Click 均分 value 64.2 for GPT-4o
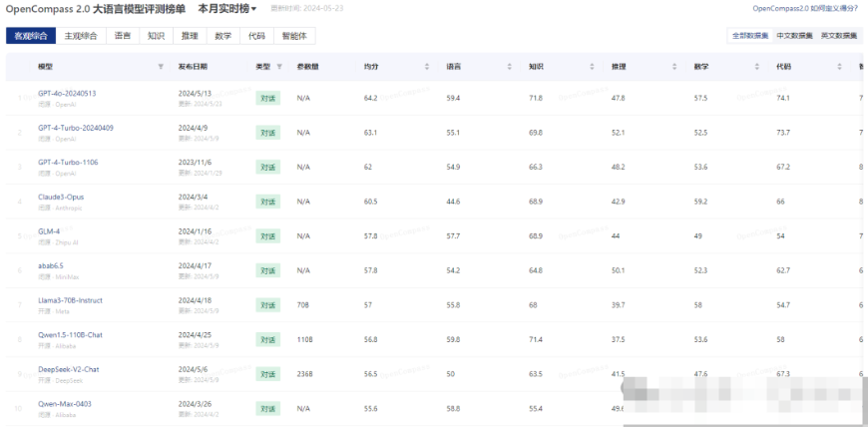The image size is (868, 427). point(370,98)
